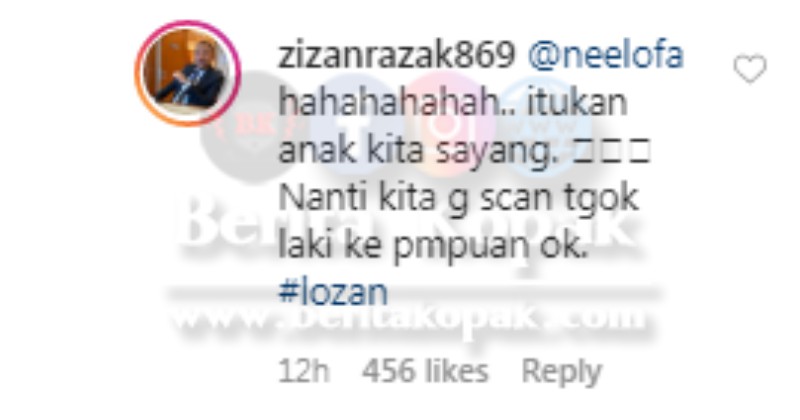Open the zizanrazak869 username link
800x420 pixels.
pyautogui.click(x=396, y=55)
